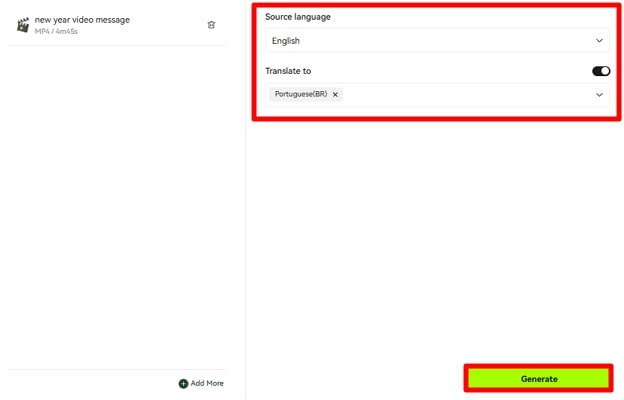Disable the Translate to switch
624x400 pixels.
(601, 71)
